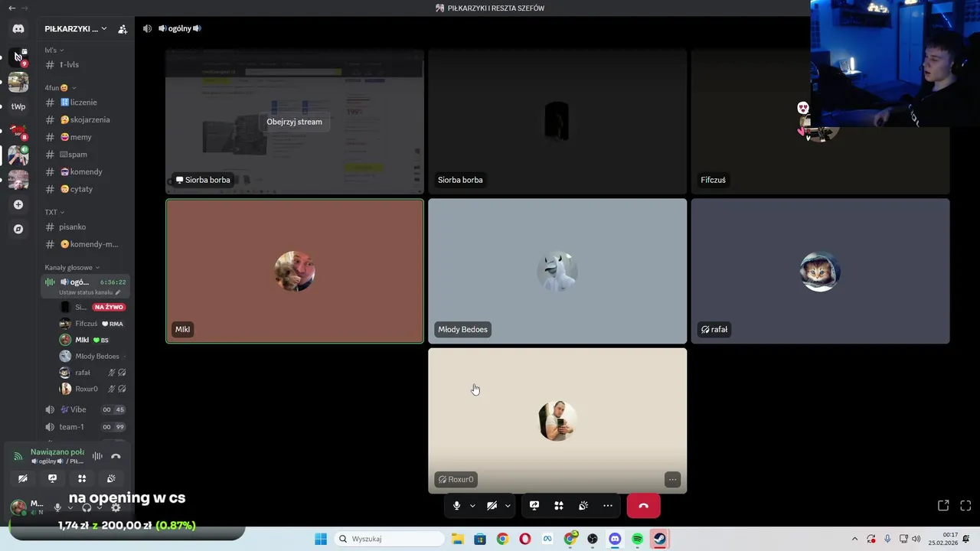Open headphones output dropdown in user panel

[99, 507]
